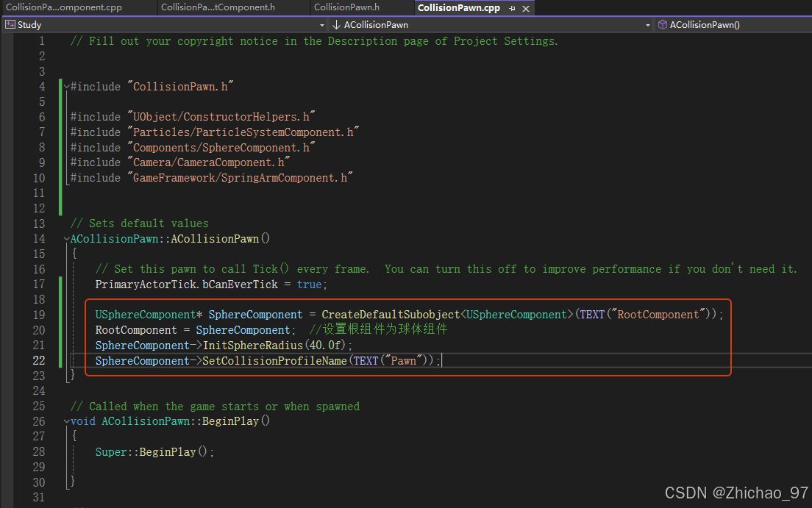Close the CollisionPawn.cpp tab
This screenshot has width=812, height=508.
[526, 8]
